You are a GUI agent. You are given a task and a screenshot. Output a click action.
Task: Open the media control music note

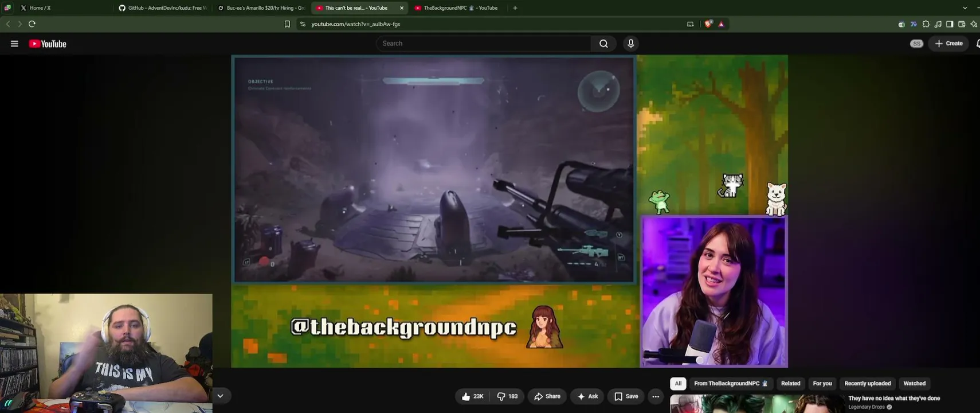pyautogui.click(x=938, y=24)
